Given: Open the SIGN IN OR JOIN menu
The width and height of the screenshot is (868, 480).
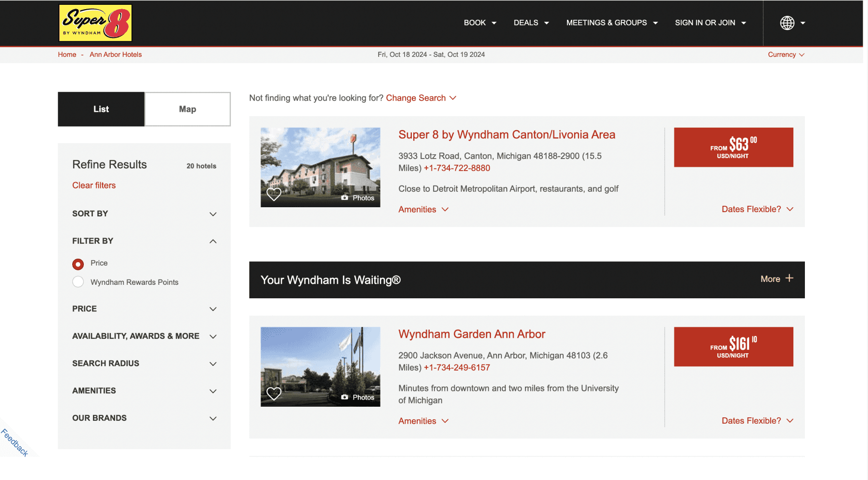Looking at the screenshot, I should (x=710, y=23).
